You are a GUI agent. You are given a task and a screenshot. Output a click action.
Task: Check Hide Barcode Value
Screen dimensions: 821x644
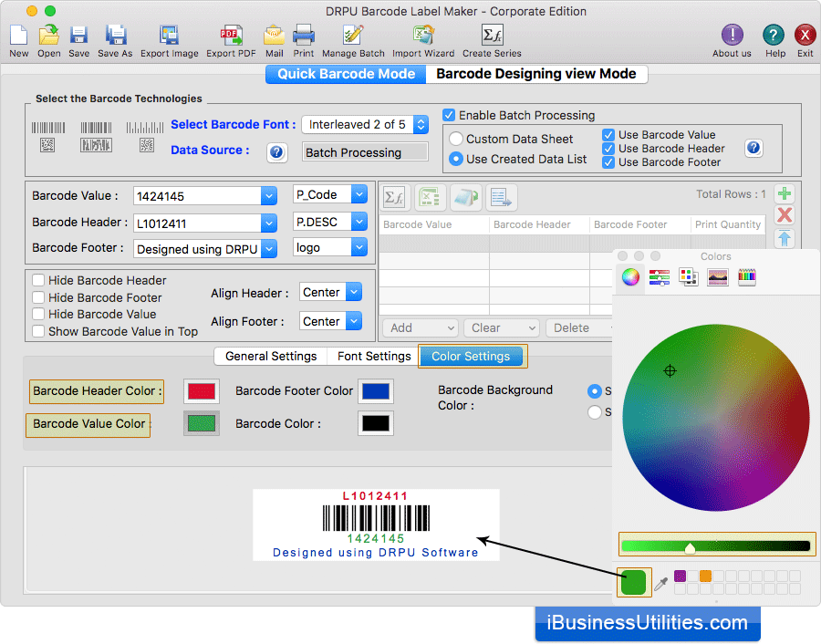(38, 314)
